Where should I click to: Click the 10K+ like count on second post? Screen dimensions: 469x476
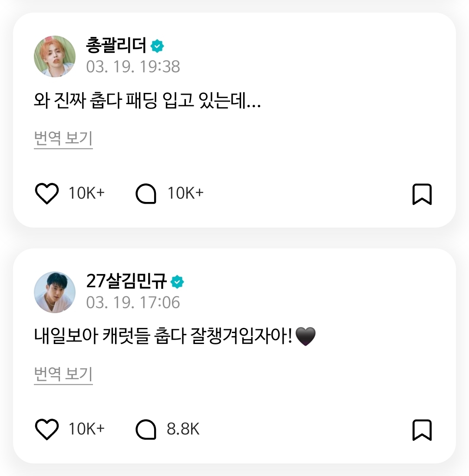tap(86, 429)
